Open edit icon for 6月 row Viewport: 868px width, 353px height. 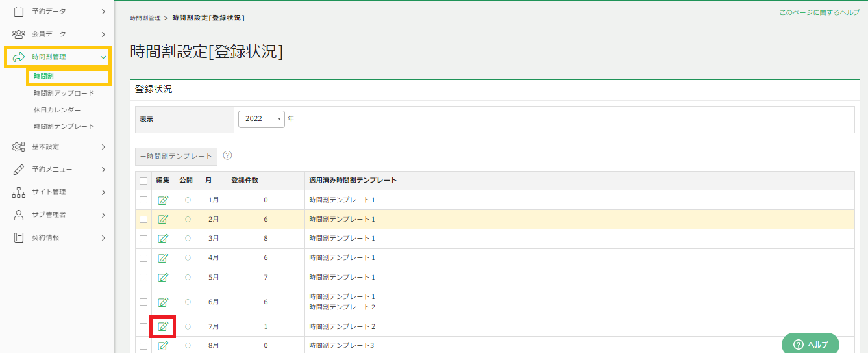tap(163, 302)
